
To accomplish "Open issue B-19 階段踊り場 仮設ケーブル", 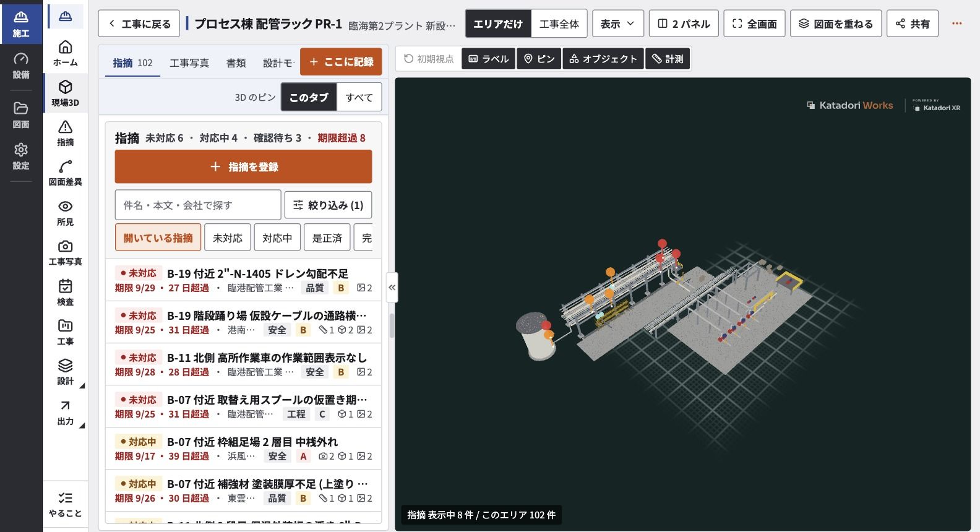I will pyautogui.click(x=243, y=322).
